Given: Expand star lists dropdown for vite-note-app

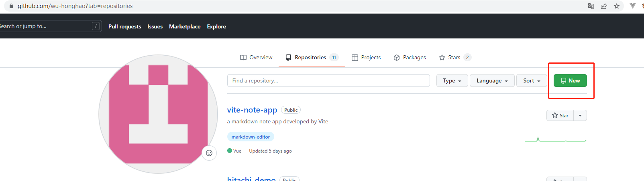Looking at the screenshot, I should [x=580, y=115].
